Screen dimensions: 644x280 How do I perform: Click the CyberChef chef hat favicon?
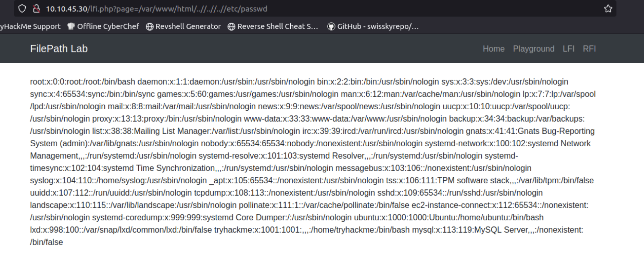pyautogui.click(x=71, y=26)
